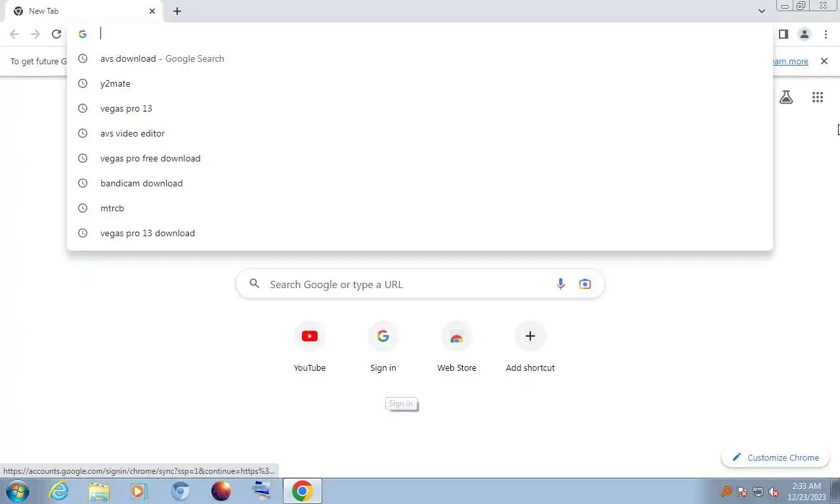
Task: Select 'vegas pro 13' suggestion
Action: pyautogui.click(x=420, y=108)
